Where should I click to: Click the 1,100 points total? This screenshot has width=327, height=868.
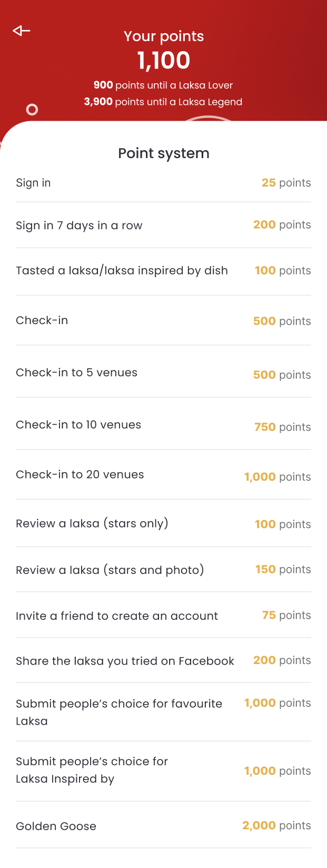coord(164,61)
